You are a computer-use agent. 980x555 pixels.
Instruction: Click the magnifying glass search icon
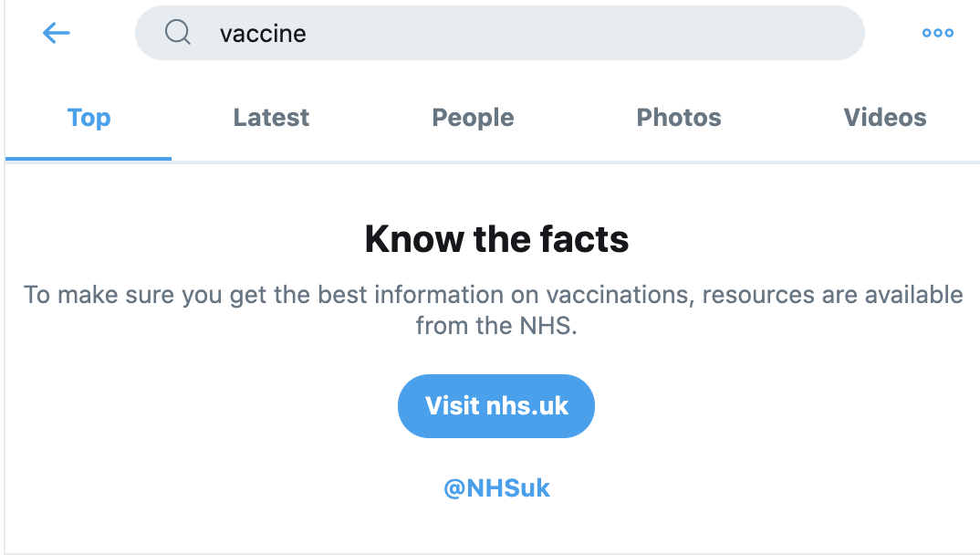click(x=177, y=33)
